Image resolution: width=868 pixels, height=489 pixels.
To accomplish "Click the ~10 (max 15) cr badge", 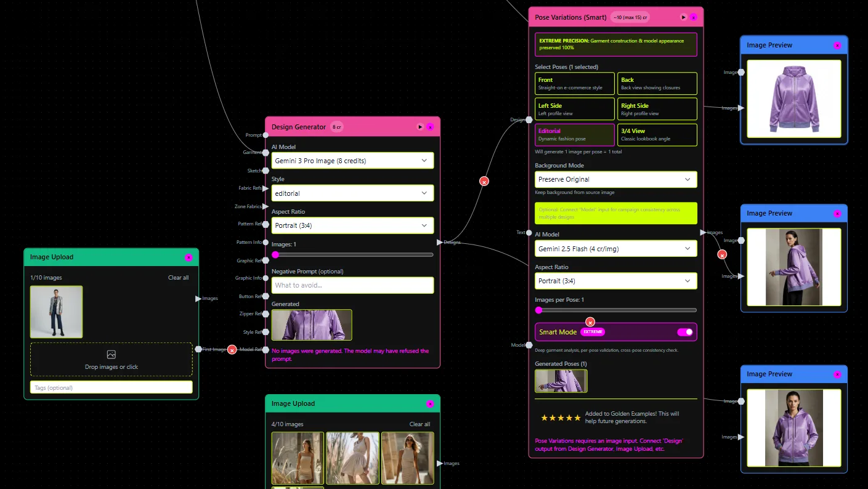I will [x=631, y=17].
